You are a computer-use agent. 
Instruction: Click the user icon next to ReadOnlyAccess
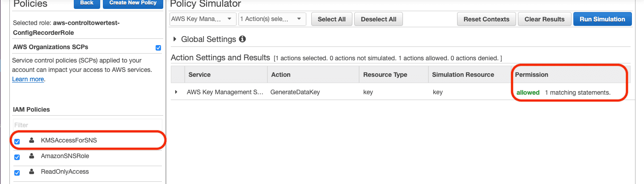coord(31,171)
